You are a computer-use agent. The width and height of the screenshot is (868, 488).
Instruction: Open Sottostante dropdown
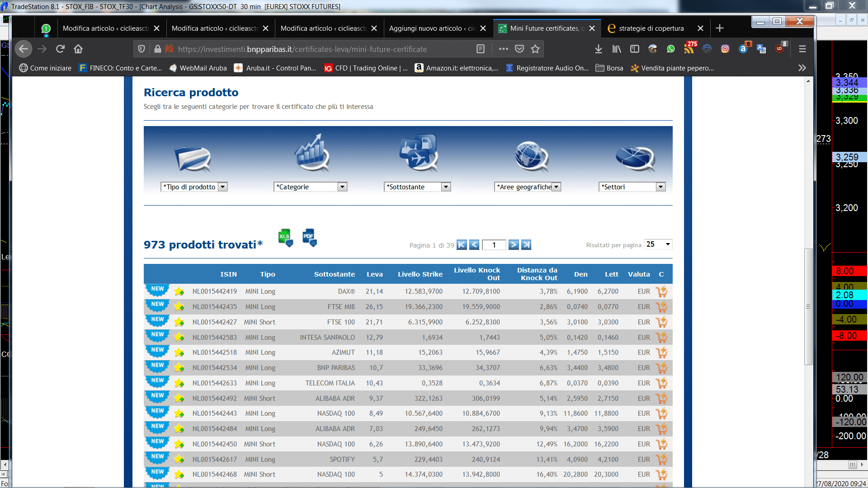(x=417, y=187)
